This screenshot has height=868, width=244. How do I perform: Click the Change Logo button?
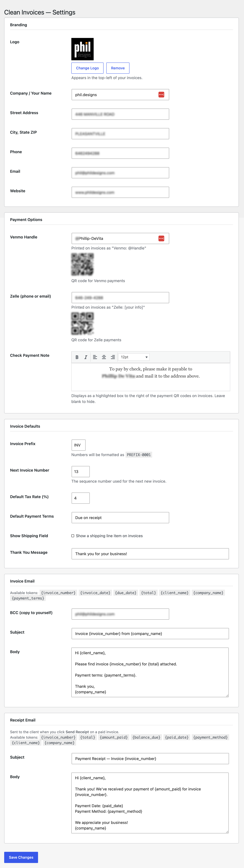[88, 68]
